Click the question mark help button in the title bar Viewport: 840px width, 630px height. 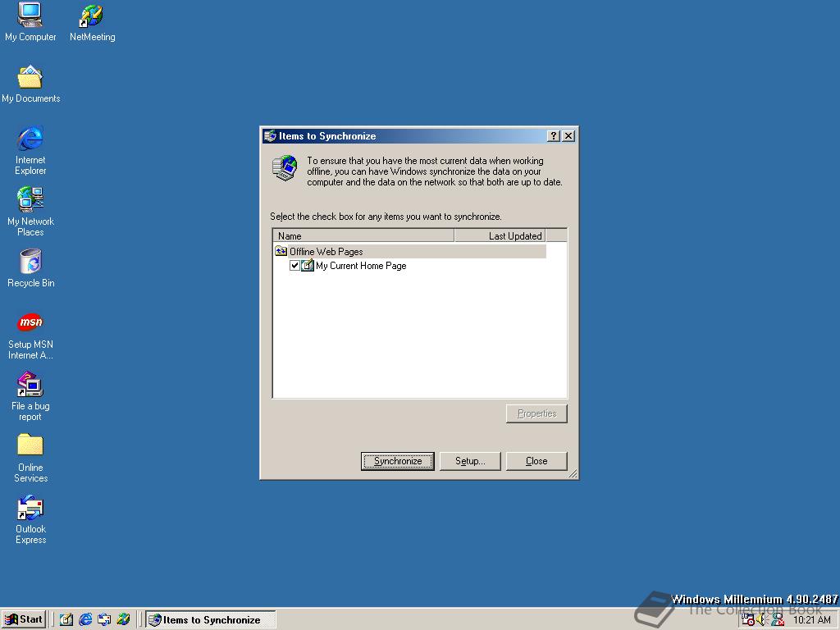[554, 136]
